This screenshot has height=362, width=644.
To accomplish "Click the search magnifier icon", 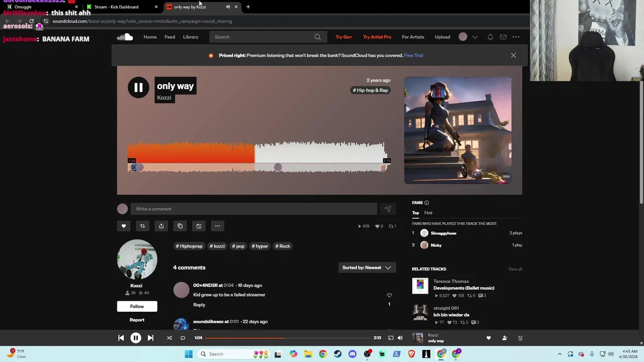I will click(x=317, y=37).
